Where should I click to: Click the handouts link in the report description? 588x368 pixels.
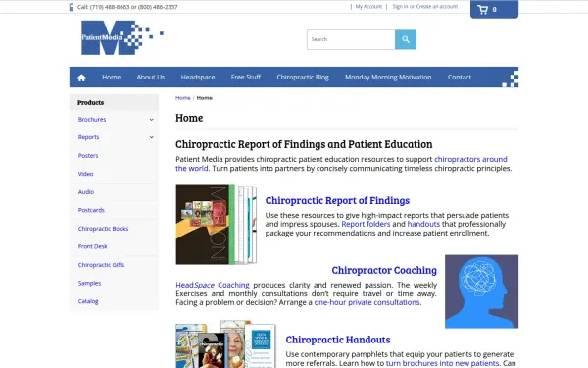tap(423, 224)
